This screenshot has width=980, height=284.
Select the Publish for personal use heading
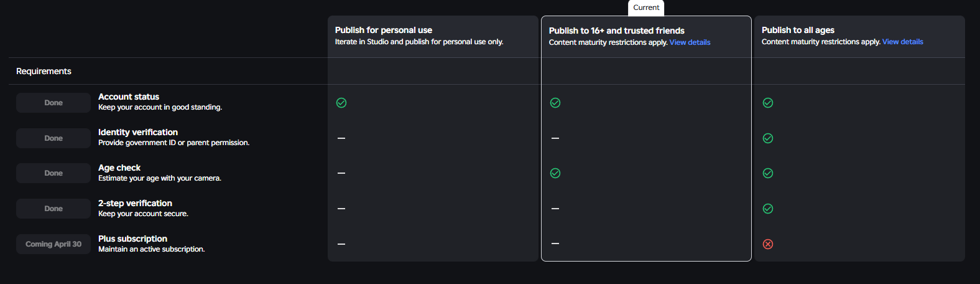tap(384, 30)
